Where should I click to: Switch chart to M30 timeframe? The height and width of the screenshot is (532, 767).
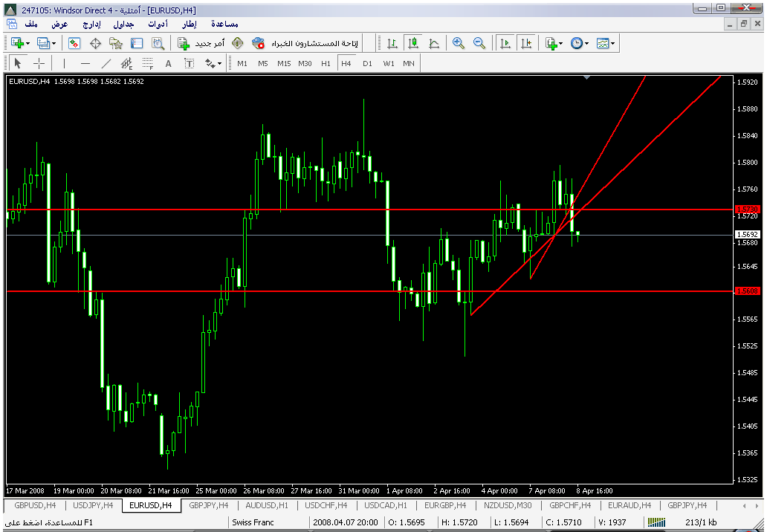pos(305,64)
